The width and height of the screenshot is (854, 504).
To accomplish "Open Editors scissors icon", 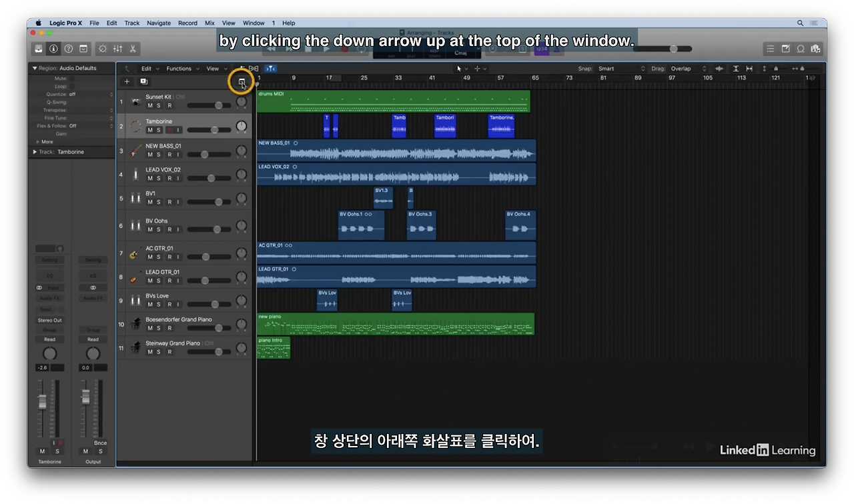I will 133,49.
